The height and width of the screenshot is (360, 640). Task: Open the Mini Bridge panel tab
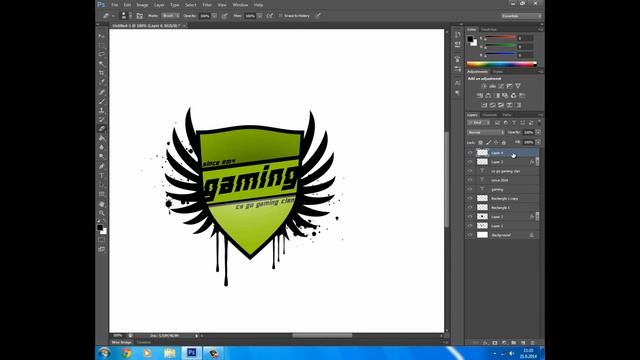click(122, 342)
